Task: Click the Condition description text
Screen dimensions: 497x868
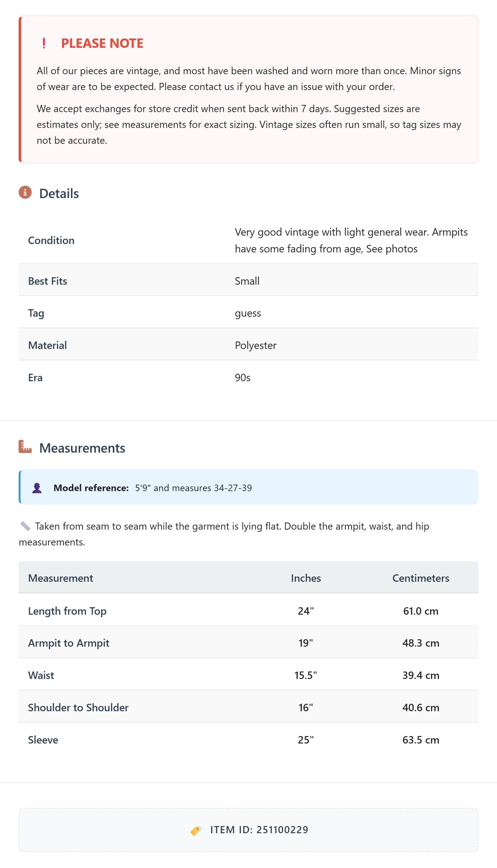Action: point(351,241)
